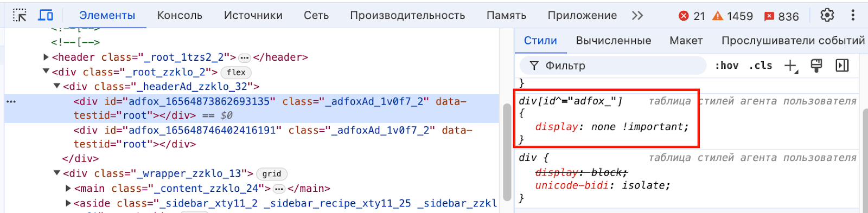Click the Elements tree vertical scrollbar
Viewport: 868px width, 213px height.
point(507,152)
